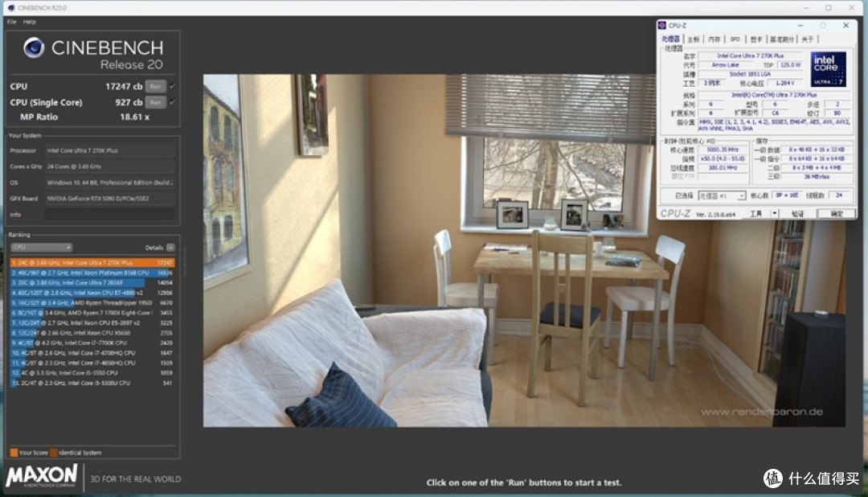Click the 5000.35 MHz core speed in CPU-Z
The width and height of the screenshot is (868, 497).
click(x=723, y=150)
